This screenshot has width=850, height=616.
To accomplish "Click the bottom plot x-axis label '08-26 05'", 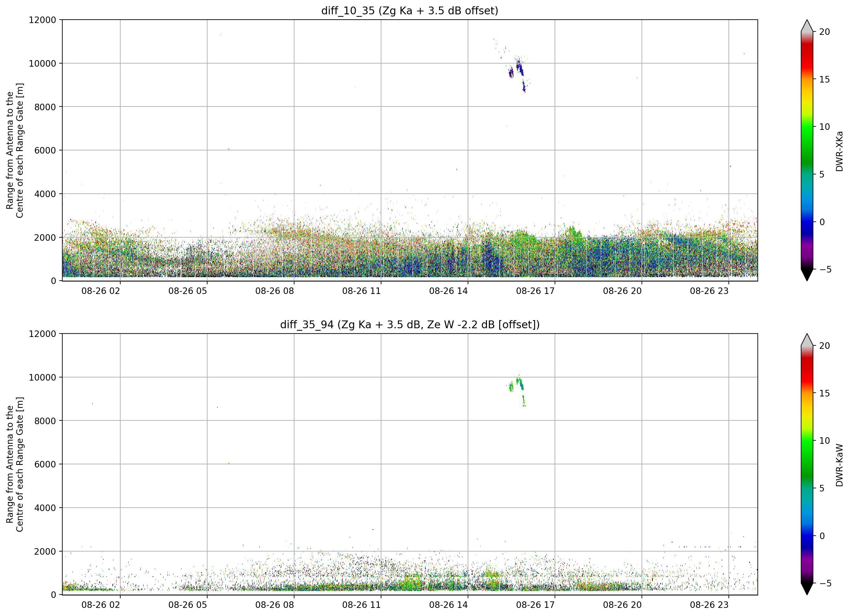I will (188, 605).
